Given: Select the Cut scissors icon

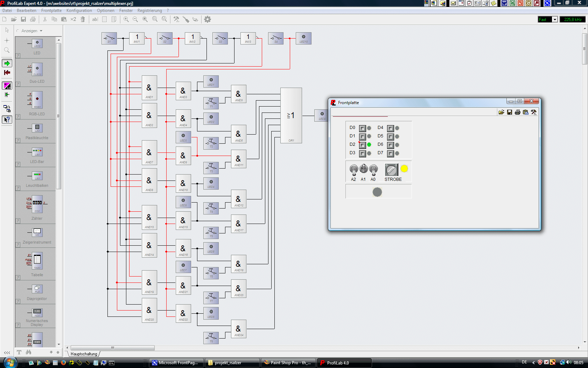Looking at the screenshot, I should pyautogui.click(x=45, y=19).
